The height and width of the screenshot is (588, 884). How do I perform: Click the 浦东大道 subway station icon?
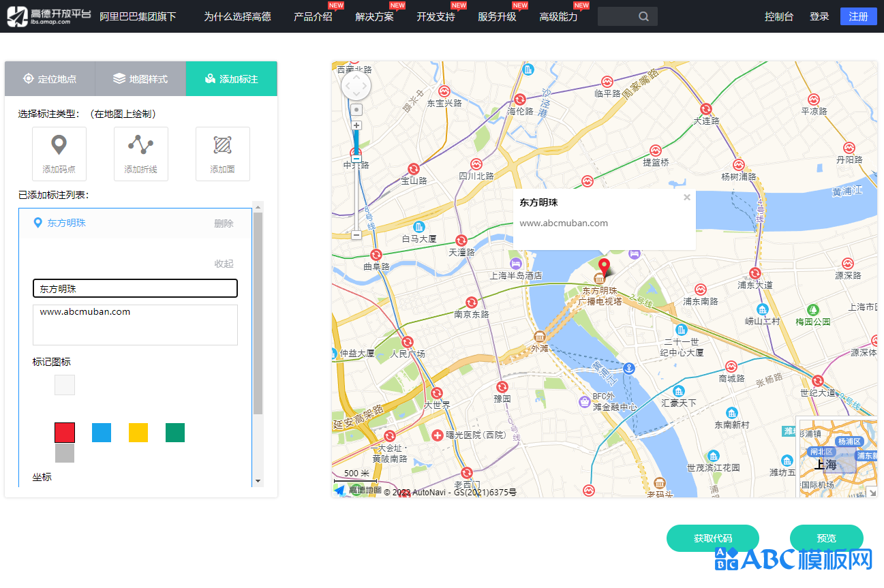pos(755,273)
